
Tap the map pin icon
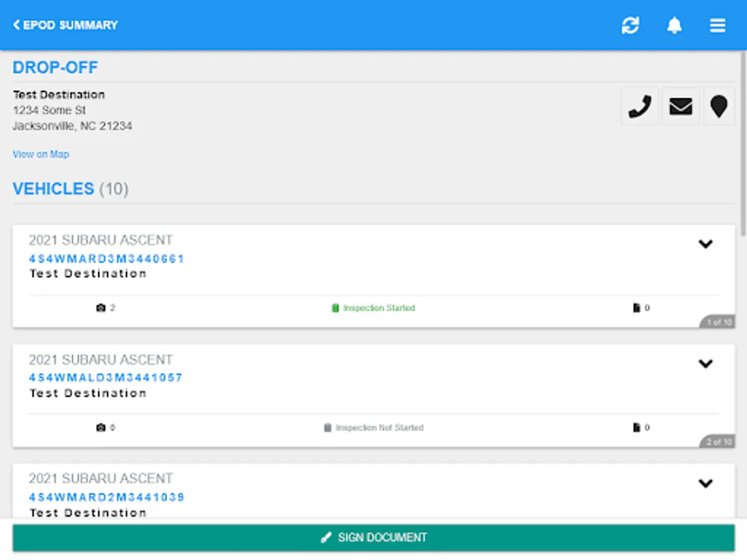click(719, 106)
